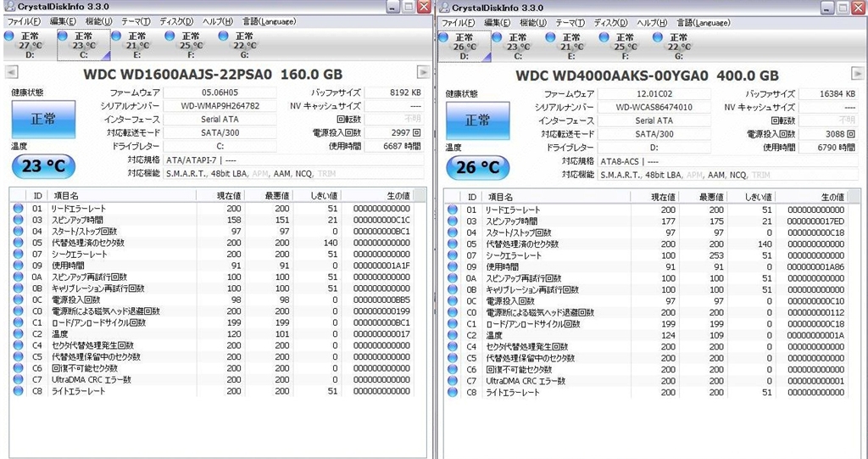Screen dimensions: 868x459
Task: Select disk F: 25°C in right window
Action: (625, 46)
